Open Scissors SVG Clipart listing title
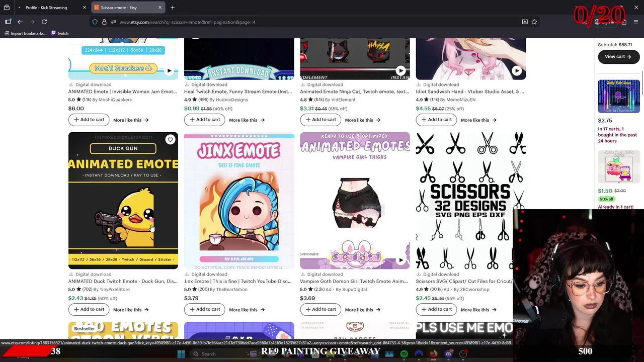This screenshot has width=644, height=362. [464, 282]
